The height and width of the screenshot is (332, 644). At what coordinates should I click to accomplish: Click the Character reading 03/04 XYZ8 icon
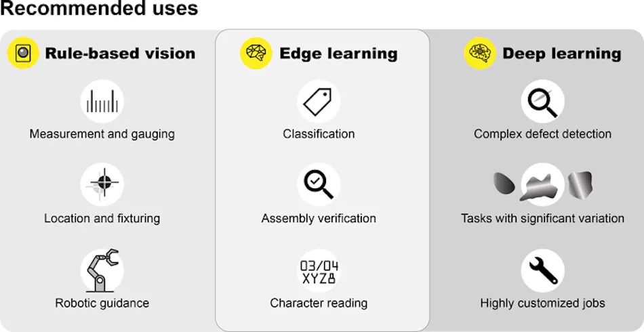(x=319, y=270)
